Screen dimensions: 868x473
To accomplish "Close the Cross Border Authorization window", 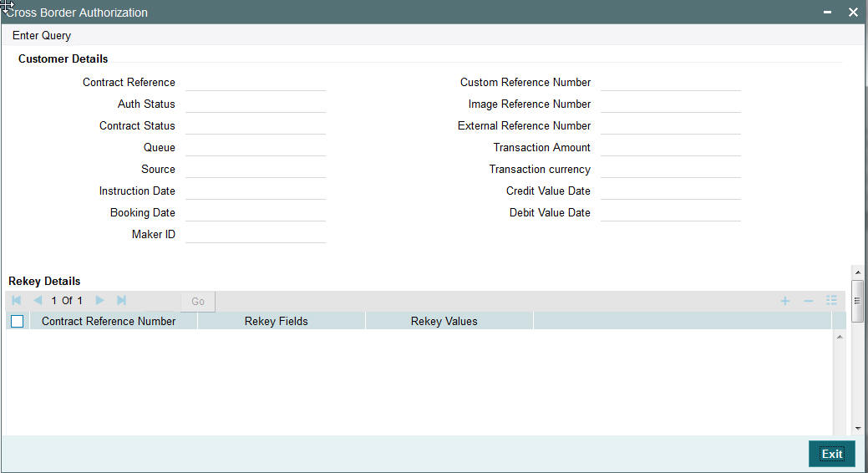I will click(x=853, y=13).
